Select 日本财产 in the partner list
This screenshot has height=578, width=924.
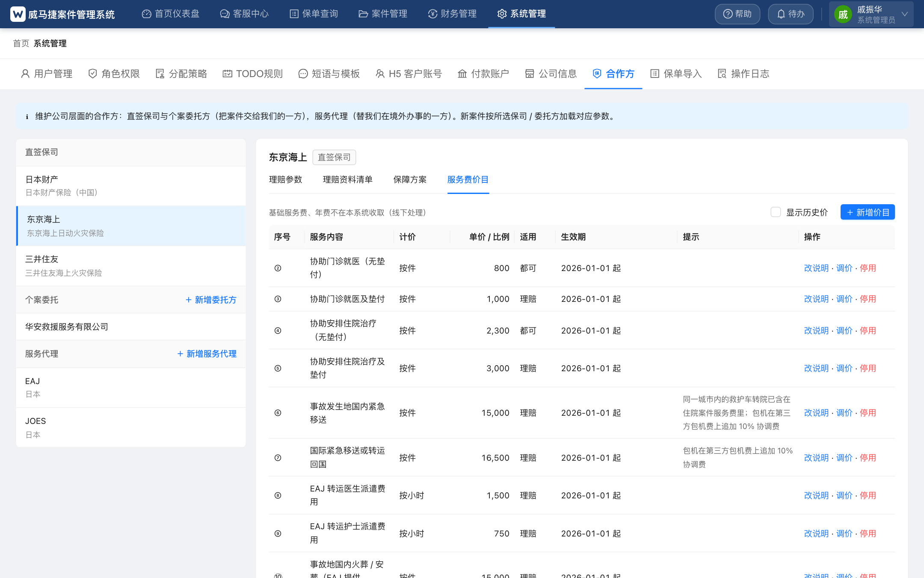pyautogui.click(x=131, y=186)
